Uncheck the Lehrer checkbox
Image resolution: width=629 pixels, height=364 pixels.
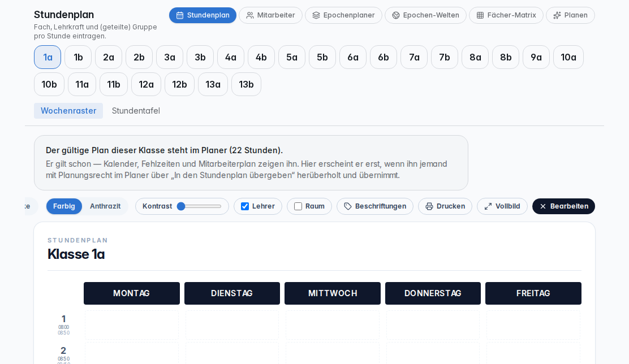pos(245,206)
